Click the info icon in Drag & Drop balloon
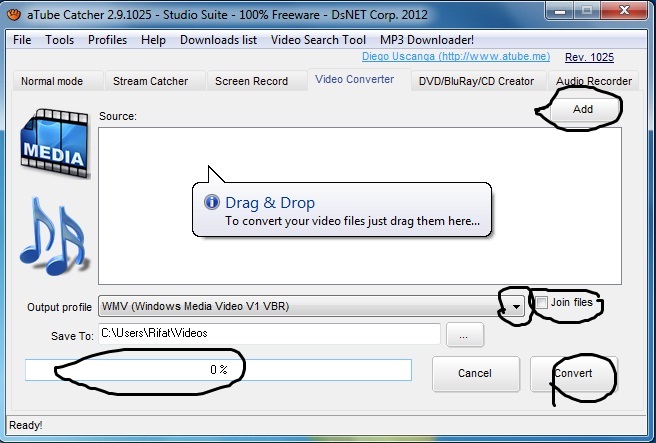Screen dimensions: 656x443 click(x=212, y=202)
